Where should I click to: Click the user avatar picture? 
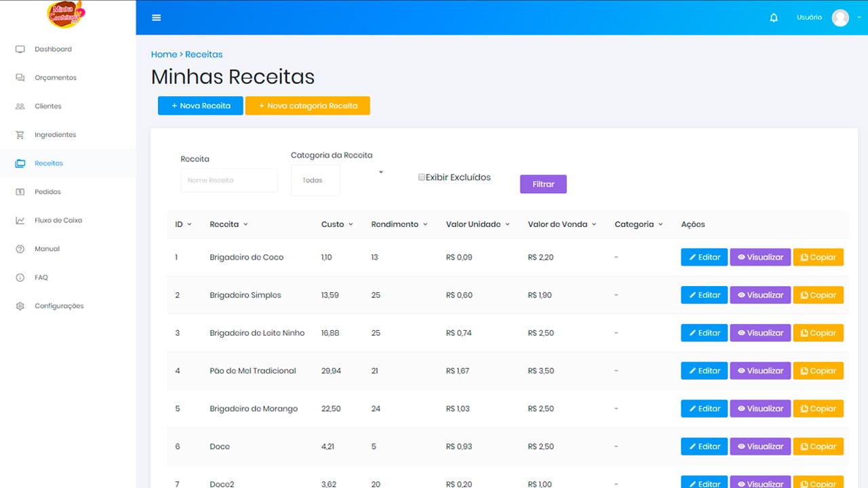[x=840, y=18]
